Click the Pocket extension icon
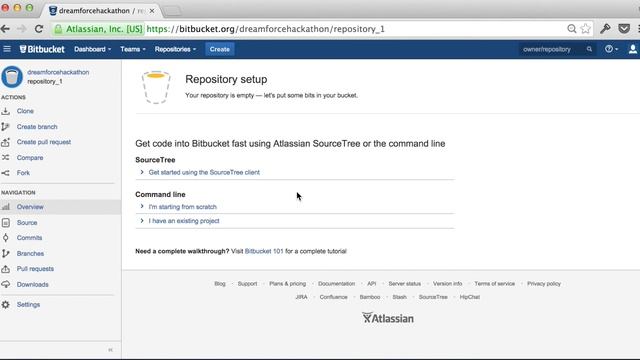The height and width of the screenshot is (360, 640). coord(624,29)
